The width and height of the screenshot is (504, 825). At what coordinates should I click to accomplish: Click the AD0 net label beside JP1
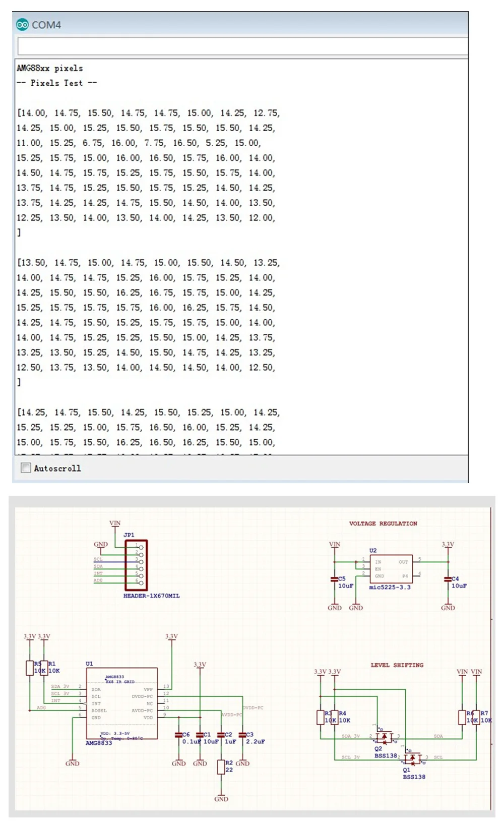point(98,580)
